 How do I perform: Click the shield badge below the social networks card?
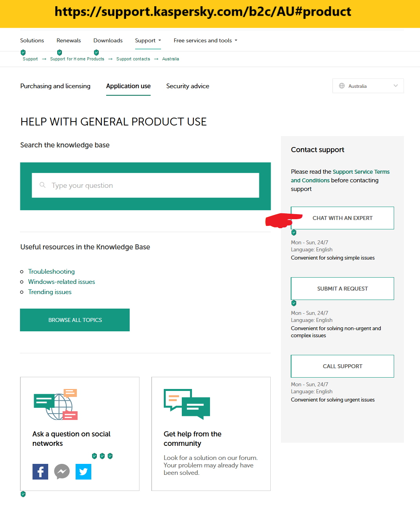23,494
